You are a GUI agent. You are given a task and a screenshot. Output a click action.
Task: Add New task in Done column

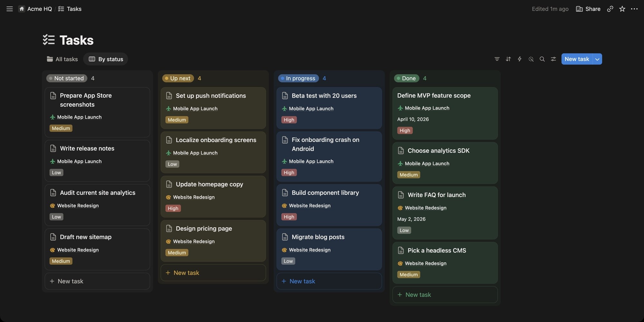445,295
